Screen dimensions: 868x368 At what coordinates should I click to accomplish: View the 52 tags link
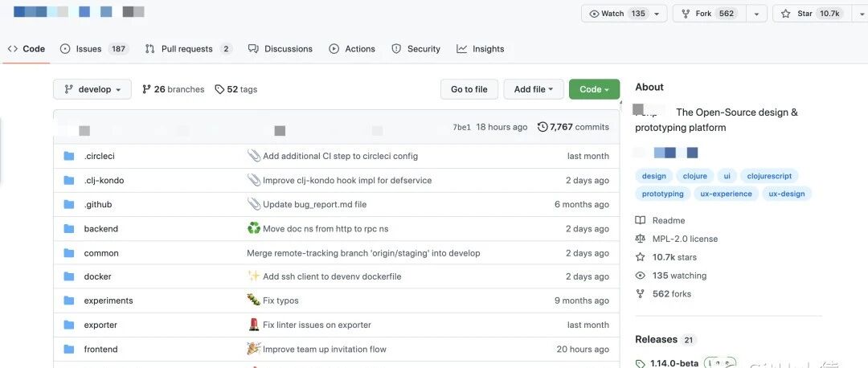[236, 89]
